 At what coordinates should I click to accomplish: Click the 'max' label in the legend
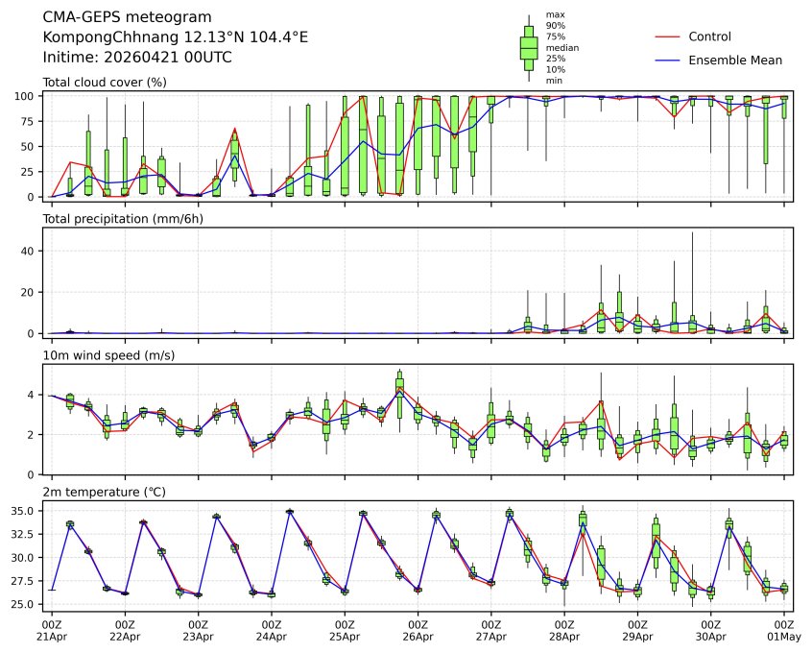pos(554,14)
